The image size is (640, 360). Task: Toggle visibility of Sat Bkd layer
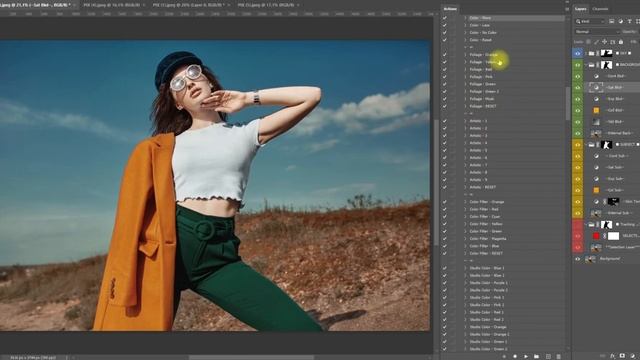(x=578, y=88)
